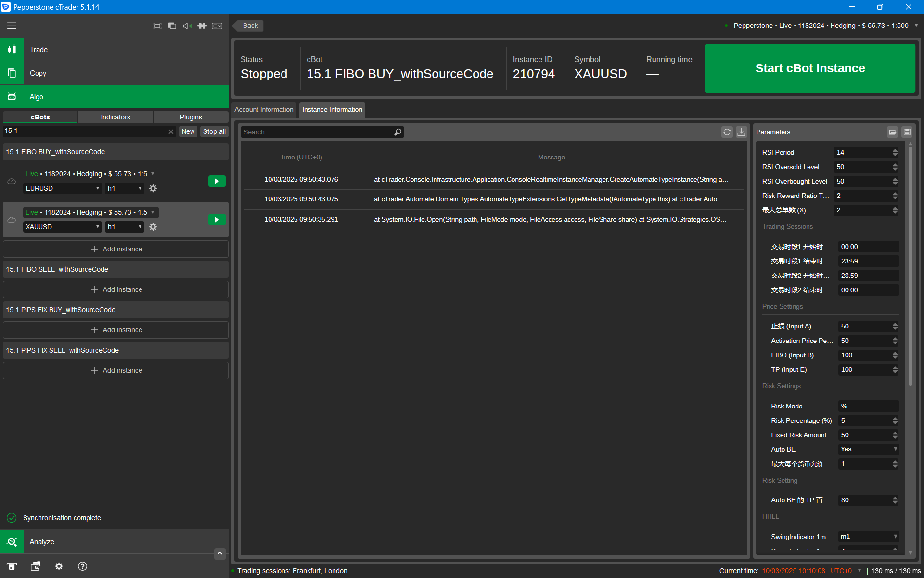Open the EURUSD symbol dropdown
924x578 pixels.
pos(63,188)
